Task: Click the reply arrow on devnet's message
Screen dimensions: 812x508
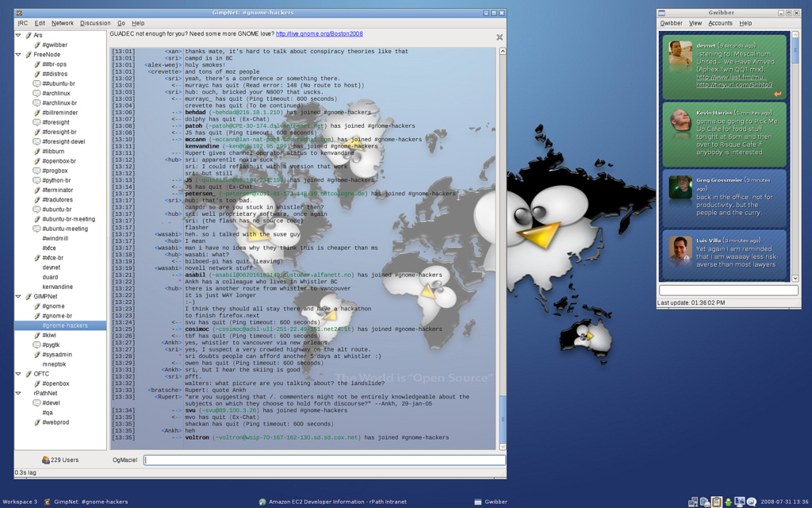Action: [778, 94]
